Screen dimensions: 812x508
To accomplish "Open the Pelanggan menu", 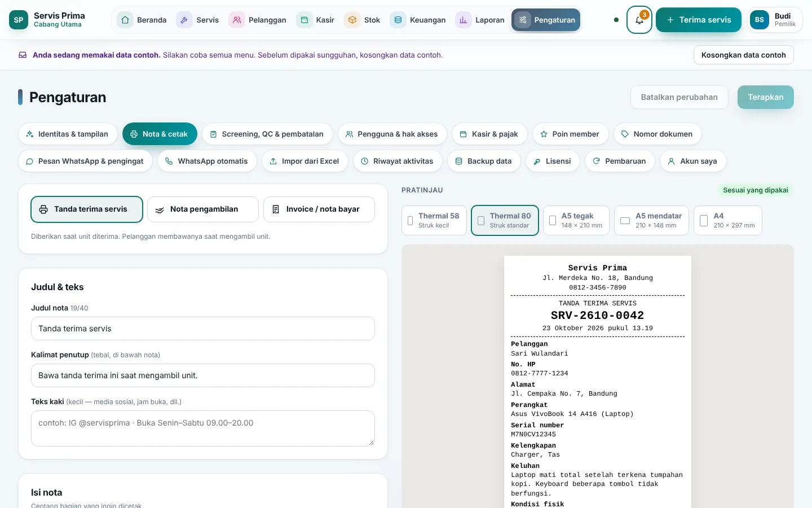I will 258,20.
